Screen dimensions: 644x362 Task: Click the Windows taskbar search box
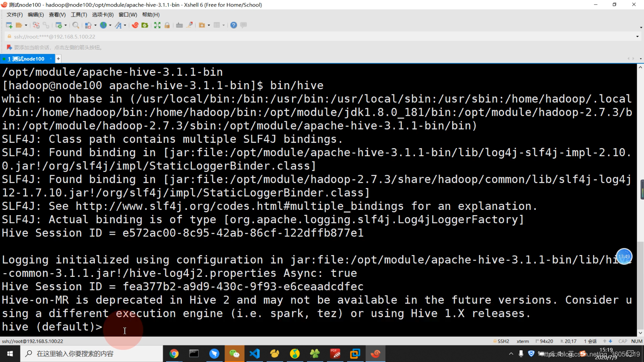92,354
